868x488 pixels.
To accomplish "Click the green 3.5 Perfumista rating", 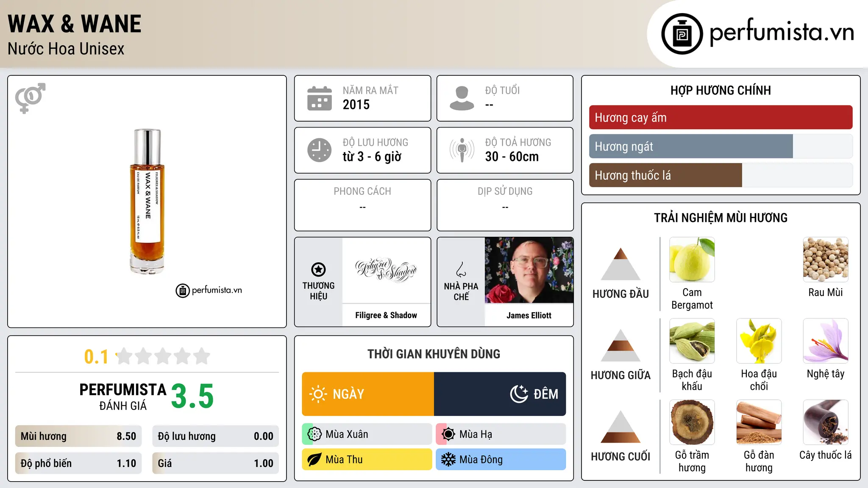I will coord(192,396).
